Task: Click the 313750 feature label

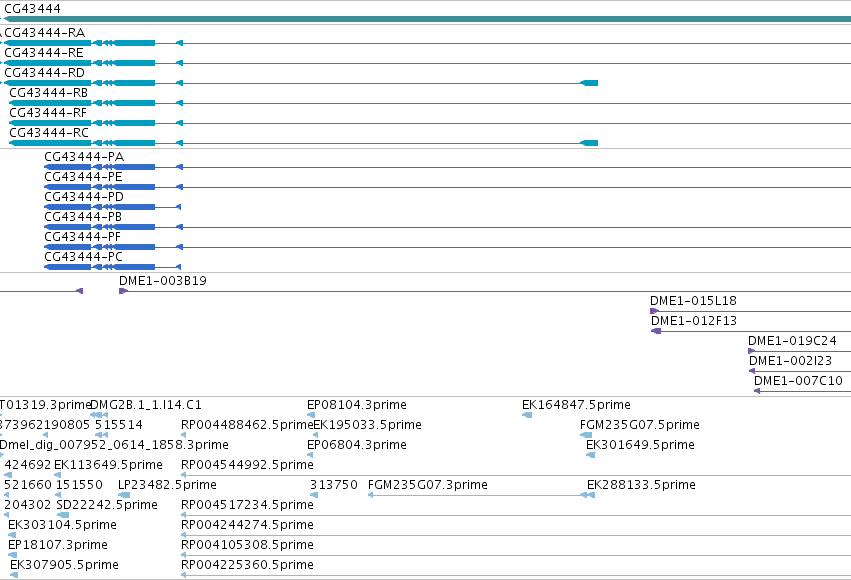Action: click(334, 486)
